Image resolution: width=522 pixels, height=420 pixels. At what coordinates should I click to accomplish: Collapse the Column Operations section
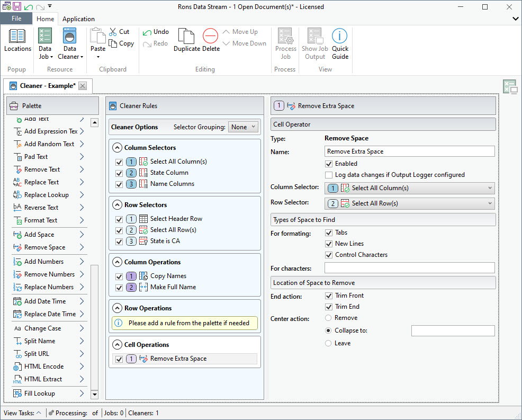point(116,262)
